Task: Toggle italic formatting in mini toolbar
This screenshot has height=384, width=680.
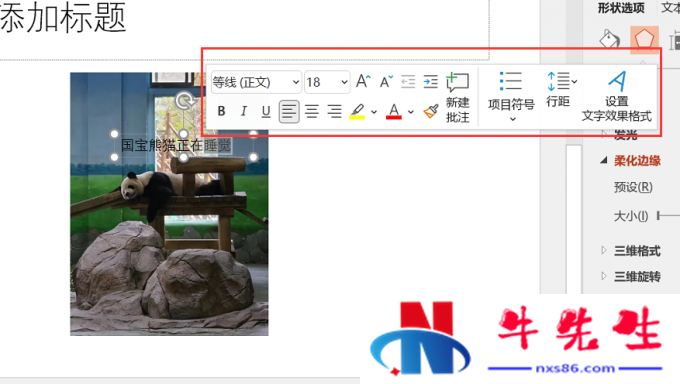Action: point(244,111)
